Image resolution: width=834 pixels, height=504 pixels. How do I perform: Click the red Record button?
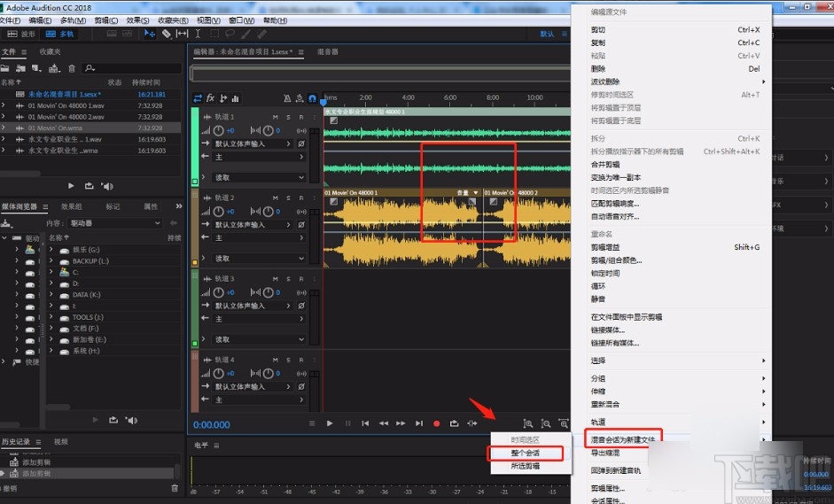(436, 423)
